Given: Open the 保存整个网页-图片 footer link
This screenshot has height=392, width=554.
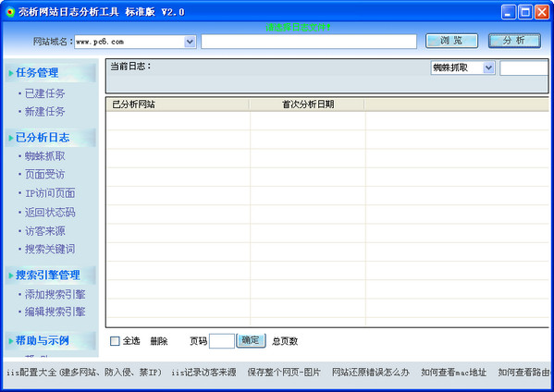Looking at the screenshot, I should (x=284, y=373).
